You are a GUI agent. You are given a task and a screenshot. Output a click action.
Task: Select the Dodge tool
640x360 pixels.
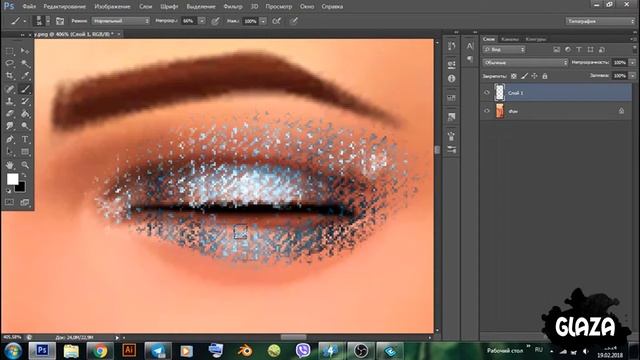pyautogui.click(x=25, y=126)
